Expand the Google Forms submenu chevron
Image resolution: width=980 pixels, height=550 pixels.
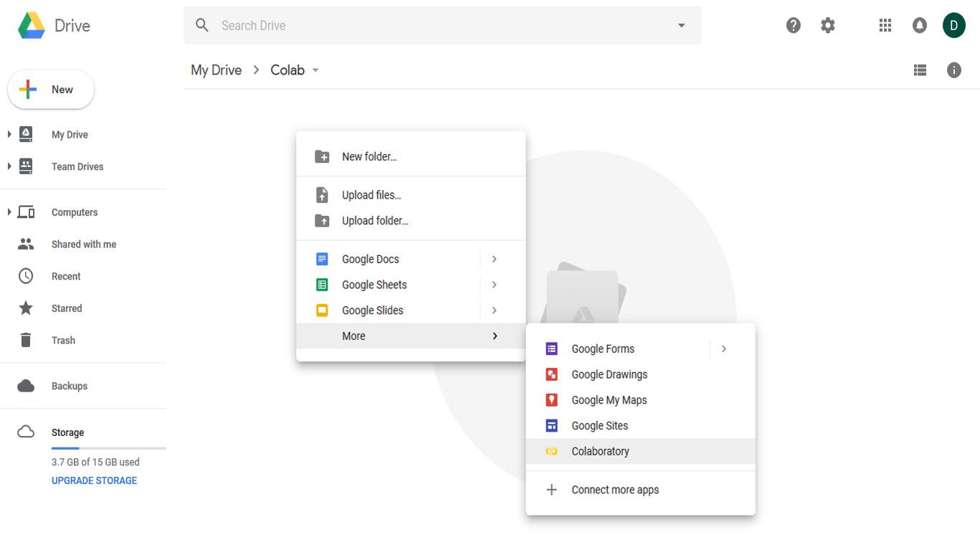[724, 349]
